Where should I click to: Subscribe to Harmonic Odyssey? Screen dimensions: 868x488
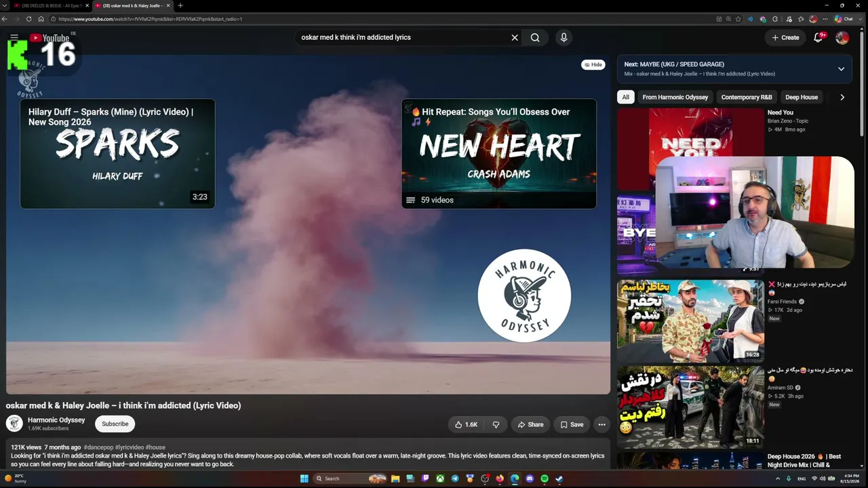115,424
